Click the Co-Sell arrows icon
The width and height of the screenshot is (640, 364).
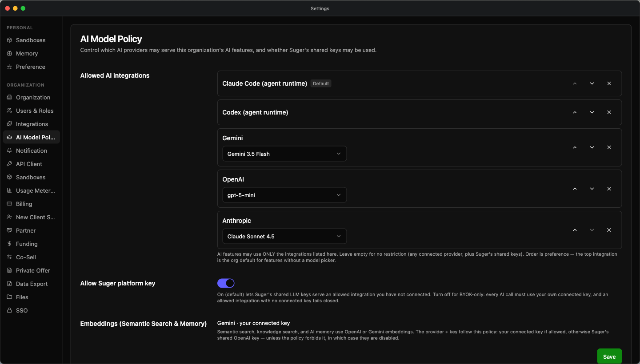pos(9,257)
